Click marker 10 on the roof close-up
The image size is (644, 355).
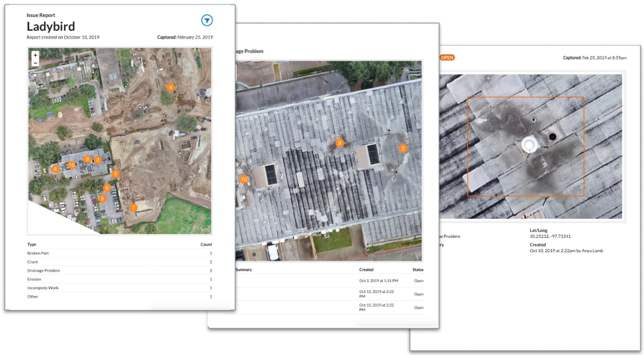point(245,179)
